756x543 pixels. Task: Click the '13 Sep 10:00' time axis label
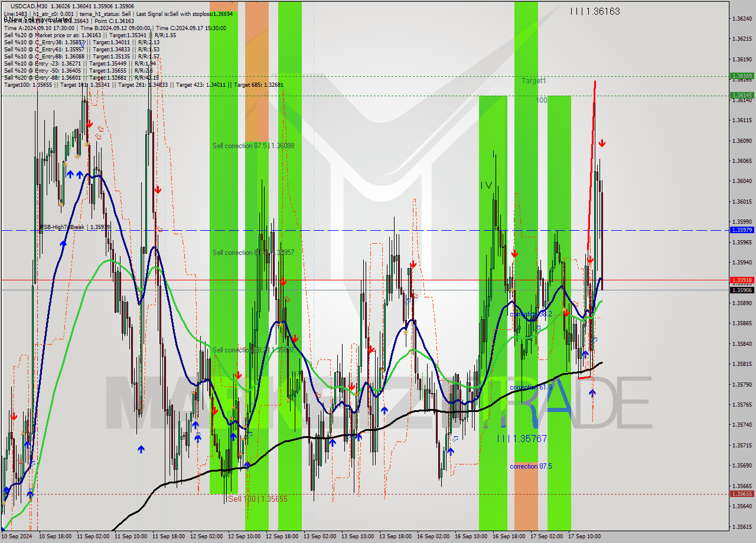coord(357,537)
